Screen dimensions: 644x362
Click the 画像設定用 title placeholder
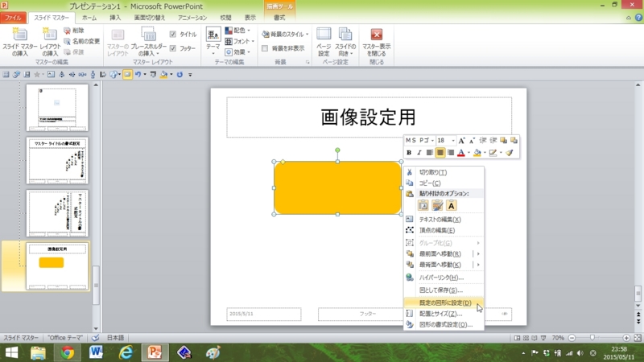369,117
